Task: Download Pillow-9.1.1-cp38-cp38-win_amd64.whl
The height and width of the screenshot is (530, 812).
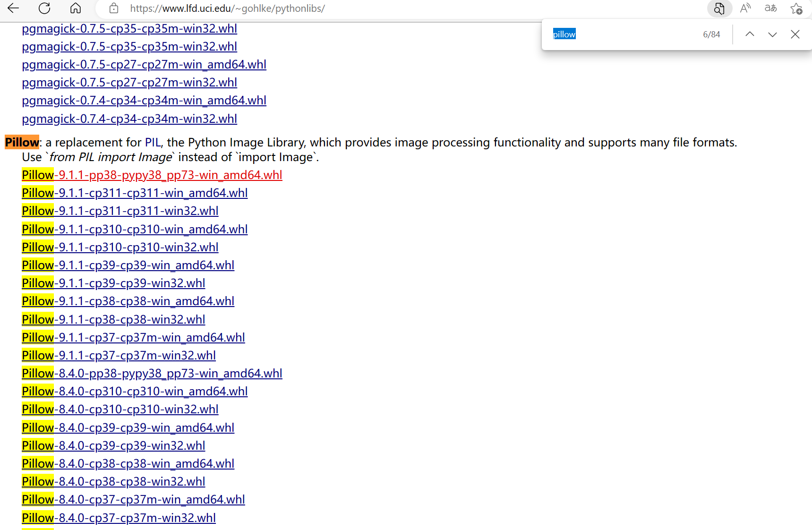Action: click(x=128, y=301)
